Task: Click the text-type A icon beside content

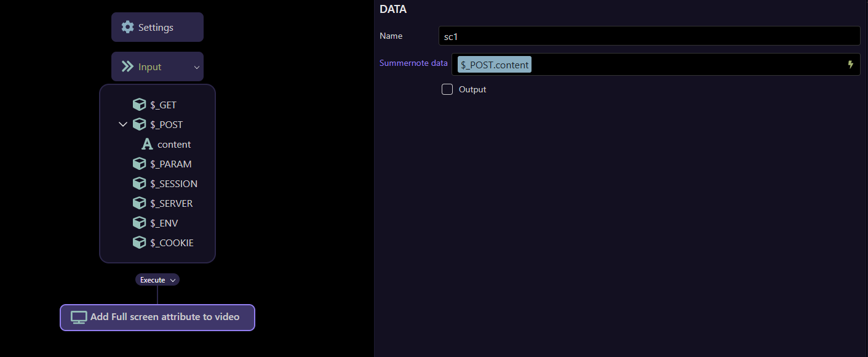Action: click(x=147, y=144)
